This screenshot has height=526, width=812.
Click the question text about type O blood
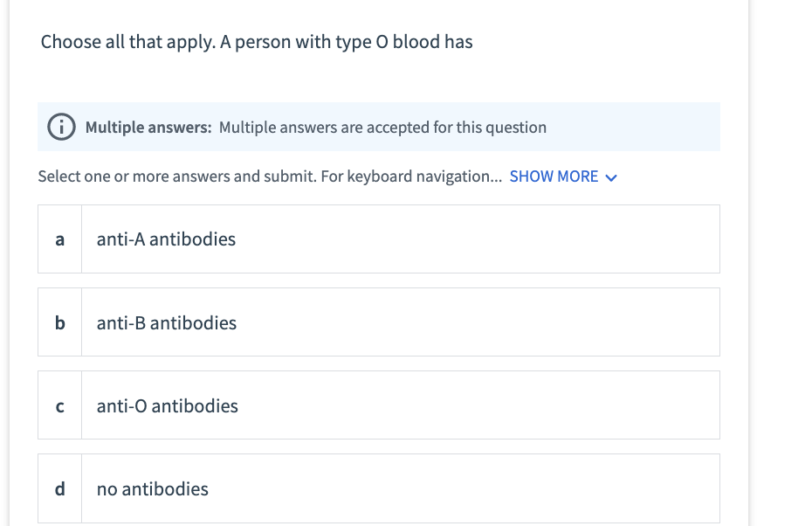257,42
